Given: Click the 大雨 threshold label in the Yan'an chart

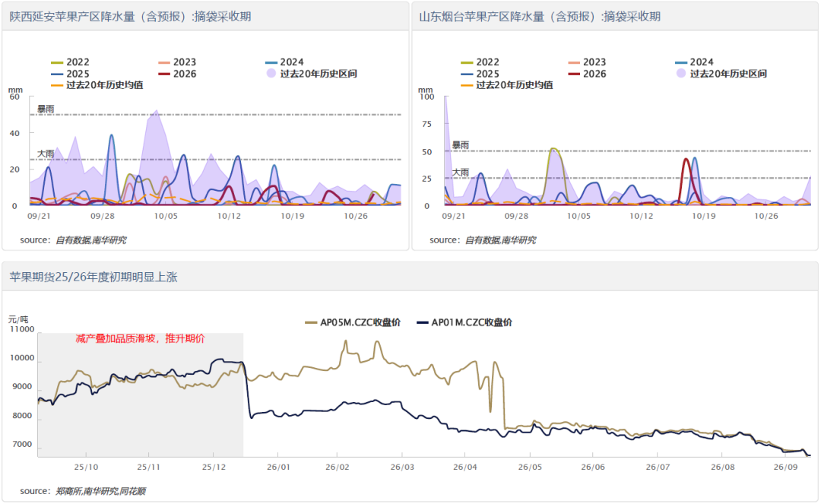Looking at the screenshot, I should tap(46, 154).
